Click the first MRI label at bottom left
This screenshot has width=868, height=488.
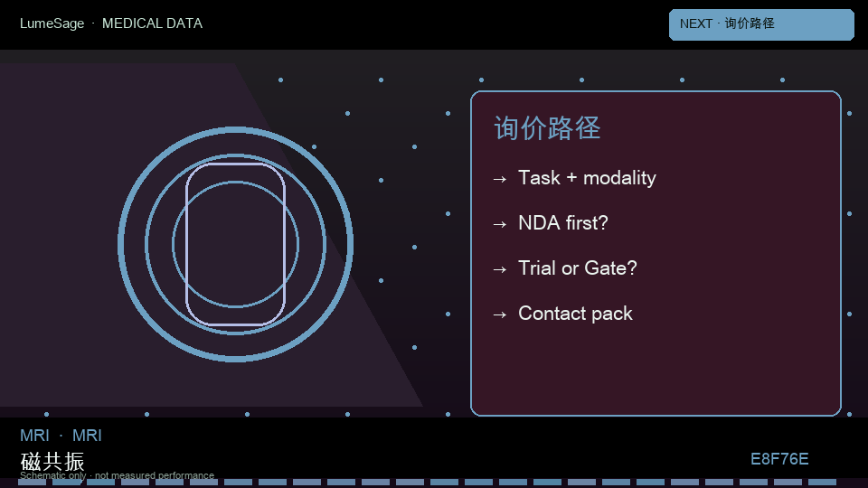[x=34, y=436]
